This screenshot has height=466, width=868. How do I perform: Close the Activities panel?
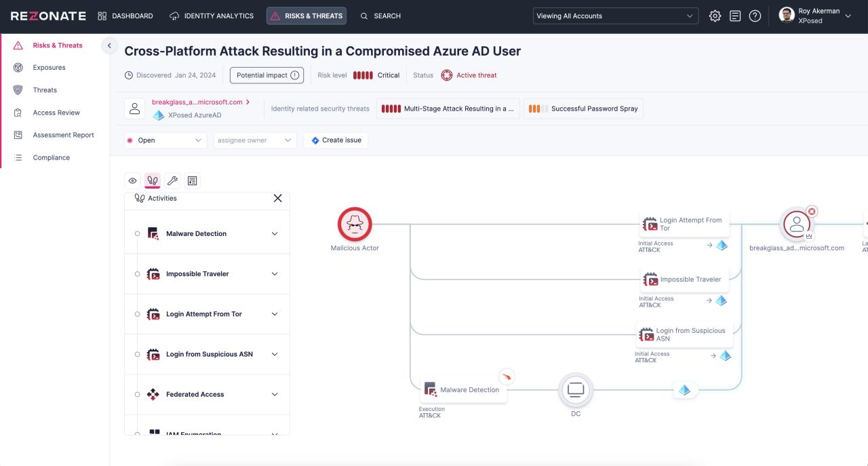coord(277,198)
